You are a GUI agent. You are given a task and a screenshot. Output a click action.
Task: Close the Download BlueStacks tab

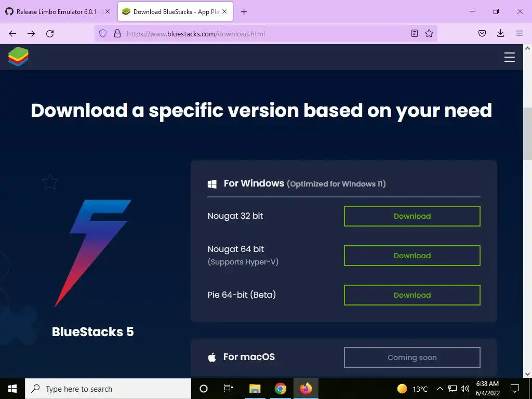point(224,11)
